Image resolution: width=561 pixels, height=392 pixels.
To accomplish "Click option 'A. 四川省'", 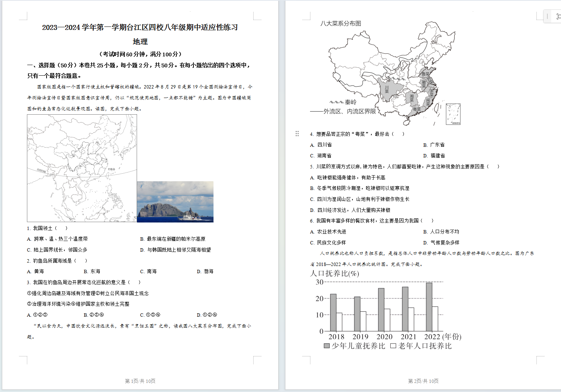I will coord(321,145).
